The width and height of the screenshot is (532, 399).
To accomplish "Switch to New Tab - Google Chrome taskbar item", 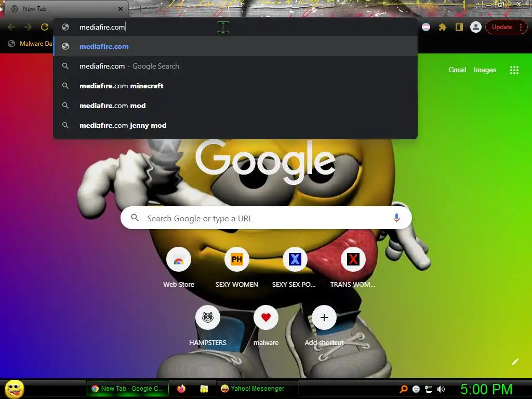I will click(x=128, y=389).
